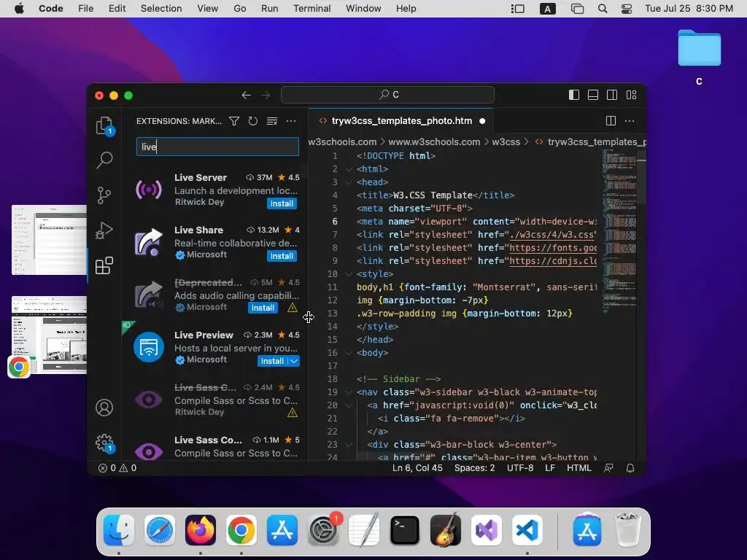Click the filter extensions funnel icon

[234, 122]
